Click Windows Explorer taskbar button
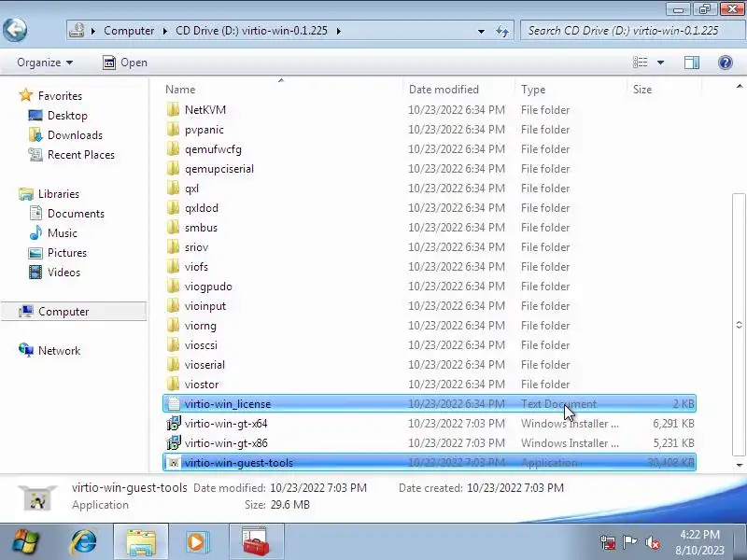 141,542
